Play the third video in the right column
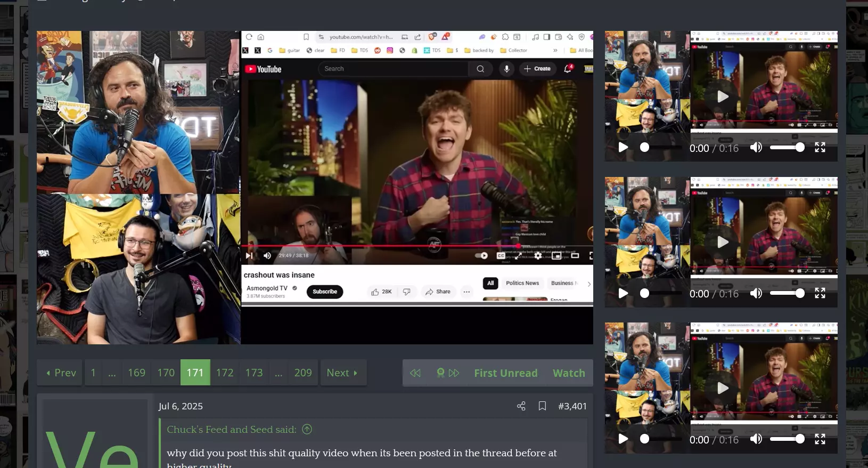This screenshot has width=868, height=468. 623,439
